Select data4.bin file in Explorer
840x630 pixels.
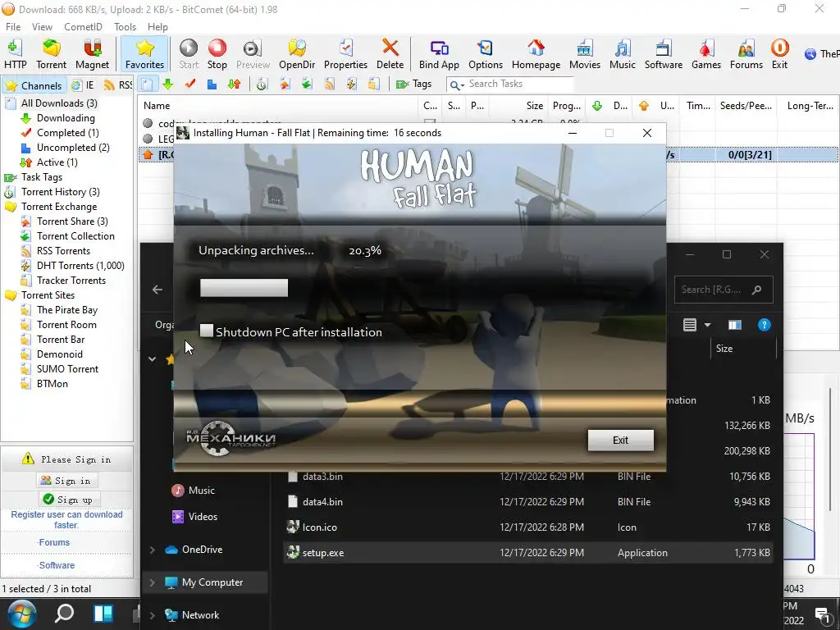click(x=527, y=502)
